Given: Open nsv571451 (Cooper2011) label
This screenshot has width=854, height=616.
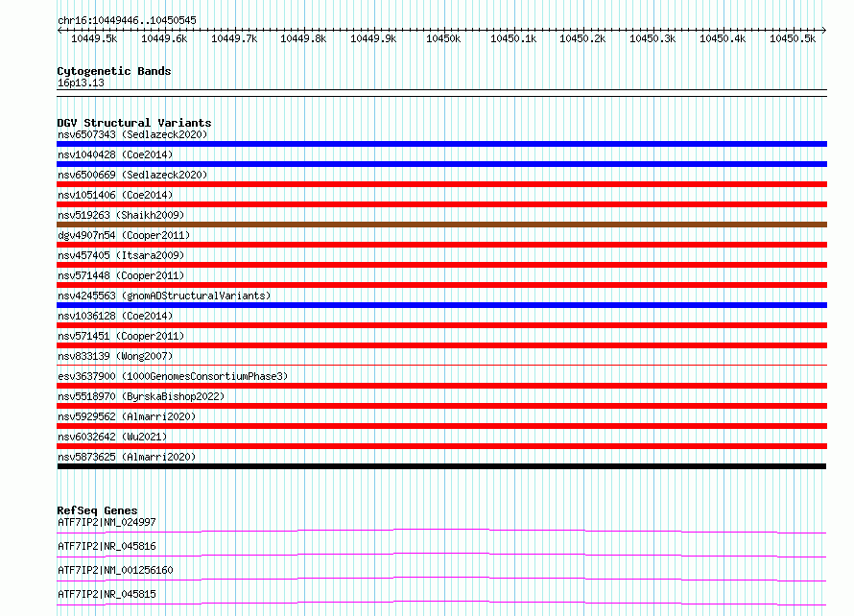Looking at the screenshot, I should [x=121, y=336].
